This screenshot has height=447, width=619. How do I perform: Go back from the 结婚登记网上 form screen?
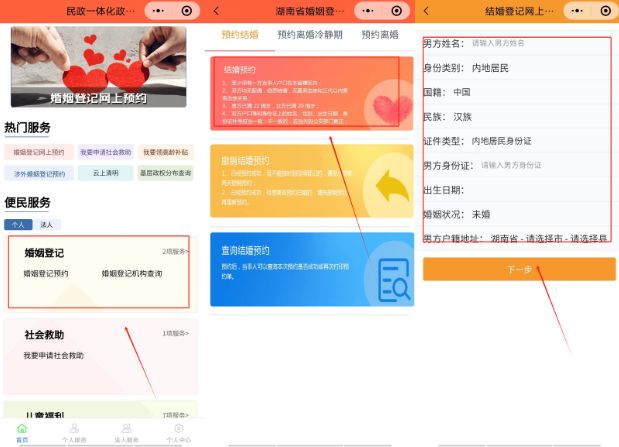click(x=426, y=11)
